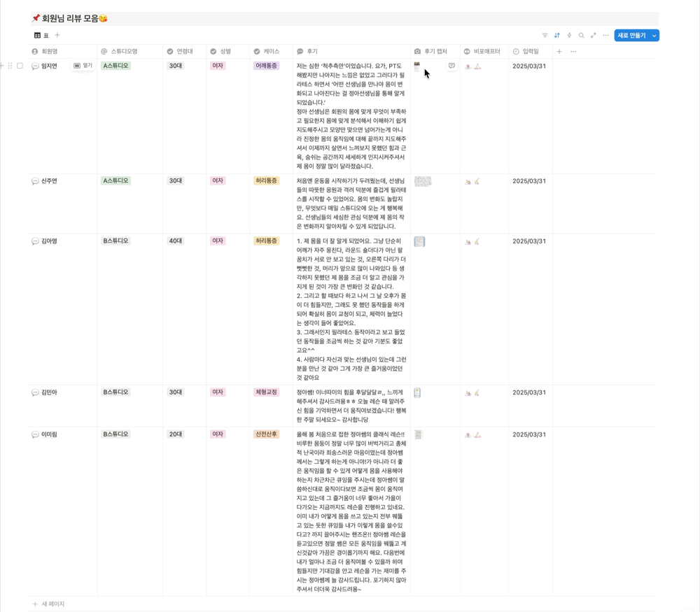Click 2025/03/31 date in 김아영 row

(529, 241)
